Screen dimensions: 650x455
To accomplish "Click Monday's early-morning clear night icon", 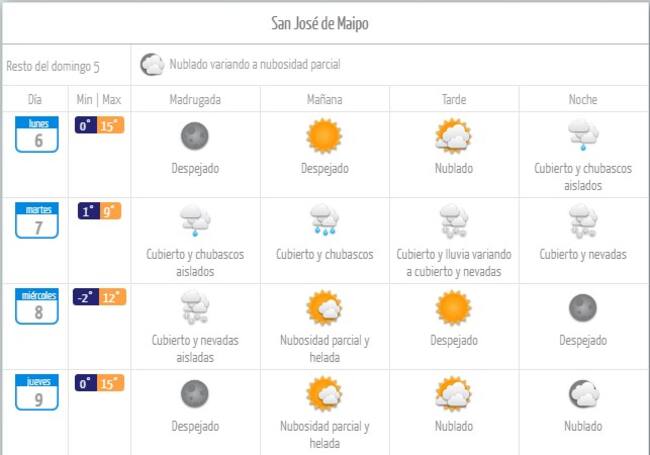I will (194, 135).
